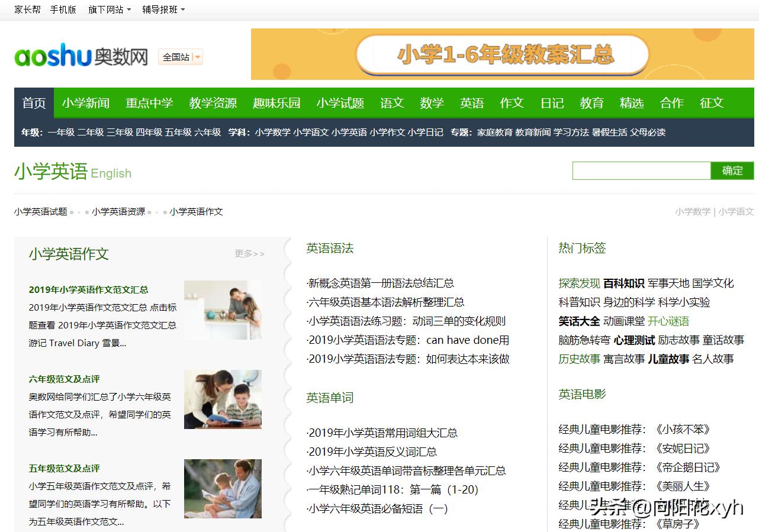Open the 旗下网站 dropdown menu
This screenshot has height=532, width=759.
106,9
